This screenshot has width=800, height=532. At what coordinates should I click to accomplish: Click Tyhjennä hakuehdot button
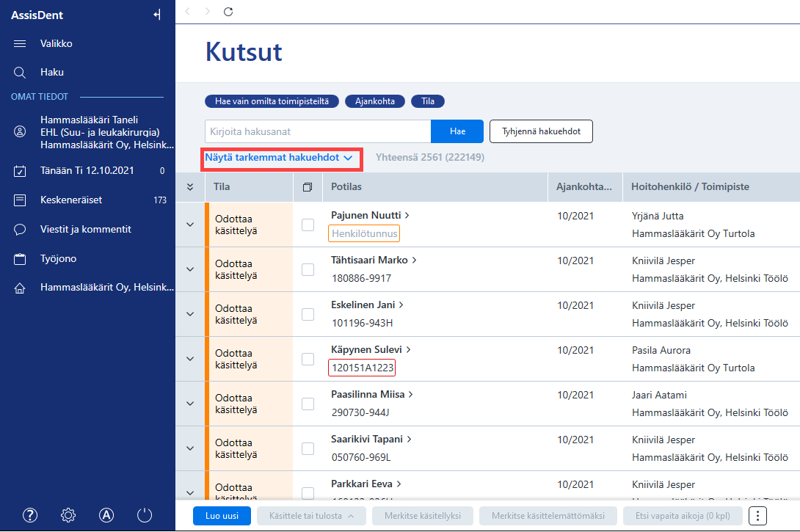(x=541, y=131)
